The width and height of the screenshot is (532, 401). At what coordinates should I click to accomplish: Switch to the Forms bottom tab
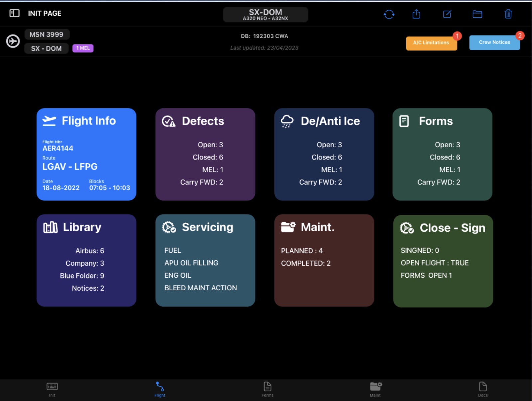[x=268, y=390]
